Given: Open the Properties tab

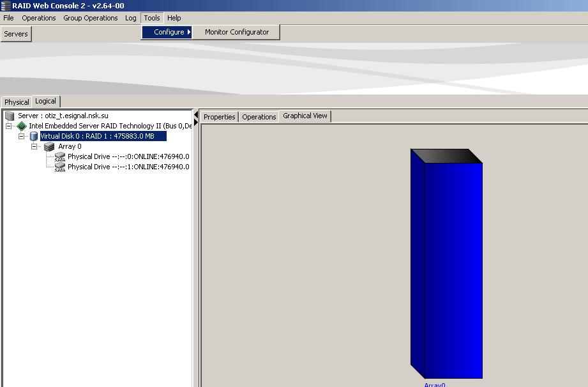Looking at the screenshot, I should [219, 117].
